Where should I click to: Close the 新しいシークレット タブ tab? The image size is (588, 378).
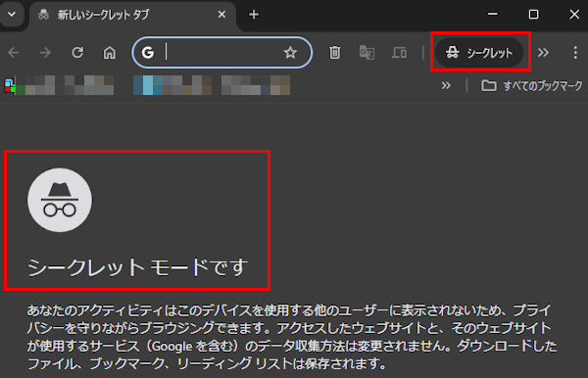point(221,15)
